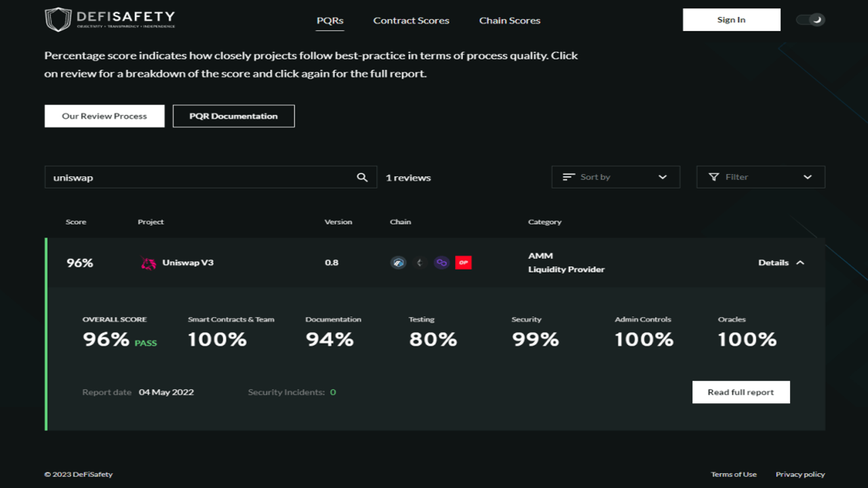Open the PQRs tab
This screenshot has height=488, width=868.
pos(330,20)
